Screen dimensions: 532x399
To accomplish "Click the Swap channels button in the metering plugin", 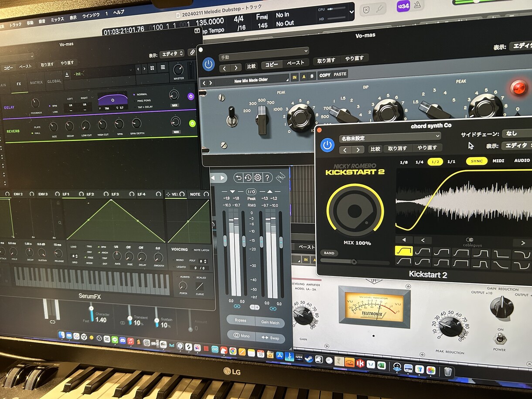I will pyautogui.click(x=271, y=338).
